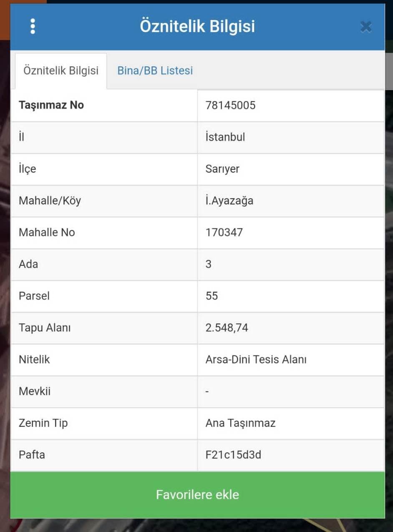
Task: Click the Taşınmaz No row label
Action: 51,105
